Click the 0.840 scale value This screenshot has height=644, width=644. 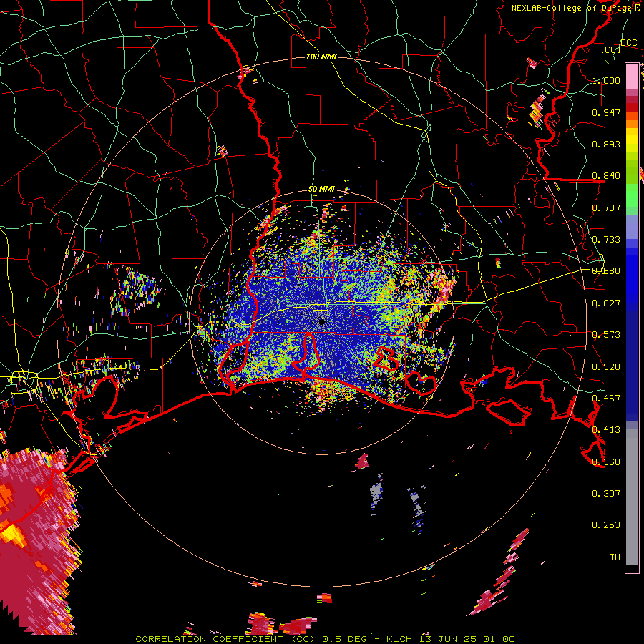(x=606, y=176)
